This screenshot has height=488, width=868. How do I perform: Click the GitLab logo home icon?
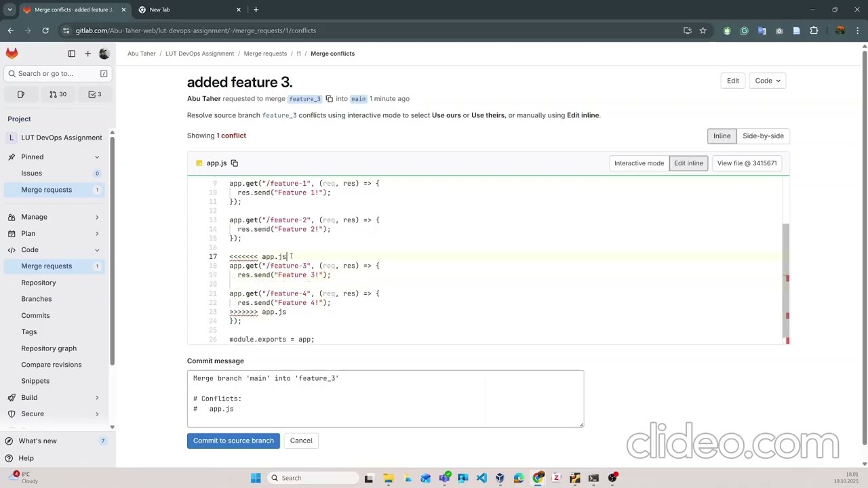point(12,54)
